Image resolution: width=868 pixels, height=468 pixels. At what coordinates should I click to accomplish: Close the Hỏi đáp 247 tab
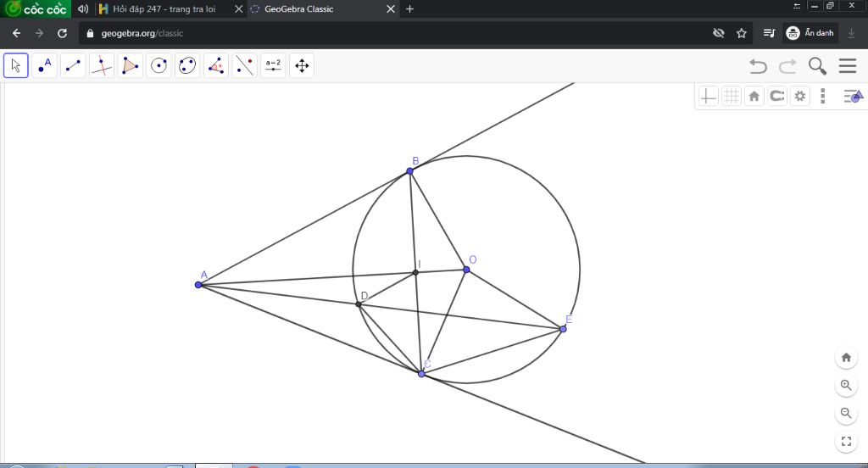pos(238,9)
